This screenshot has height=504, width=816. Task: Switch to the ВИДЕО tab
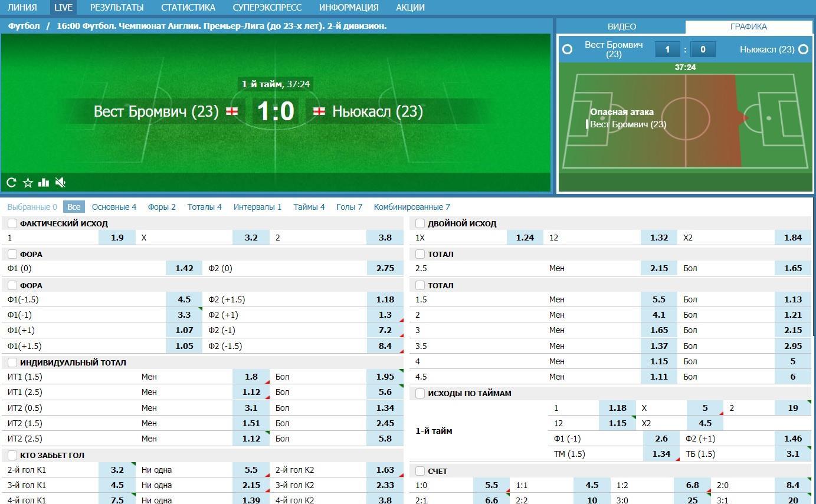tap(622, 27)
